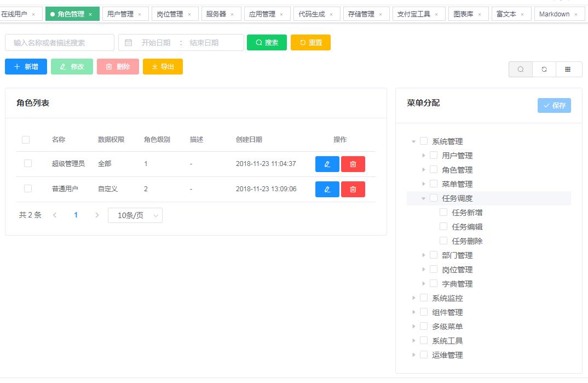Check the 用户管理 tree checkbox
Viewport: 588px width, 383px height.
pyautogui.click(x=434, y=155)
